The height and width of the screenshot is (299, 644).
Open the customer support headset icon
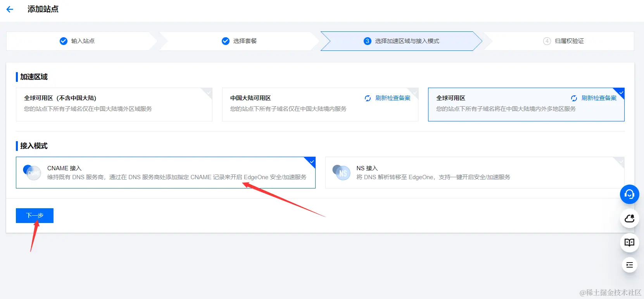pyautogui.click(x=629, y=194)
